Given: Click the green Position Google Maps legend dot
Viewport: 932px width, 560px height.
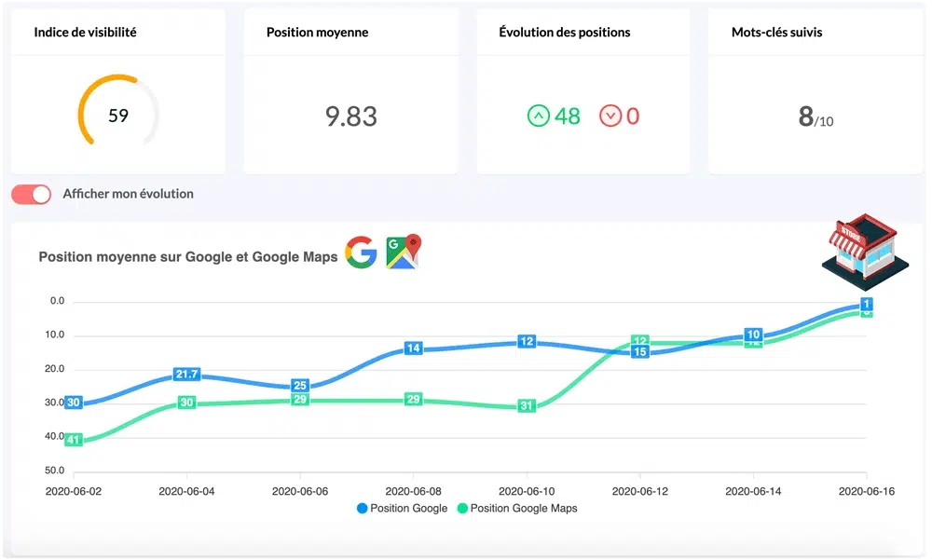Looking at the screenshot, I should (461, 509).
